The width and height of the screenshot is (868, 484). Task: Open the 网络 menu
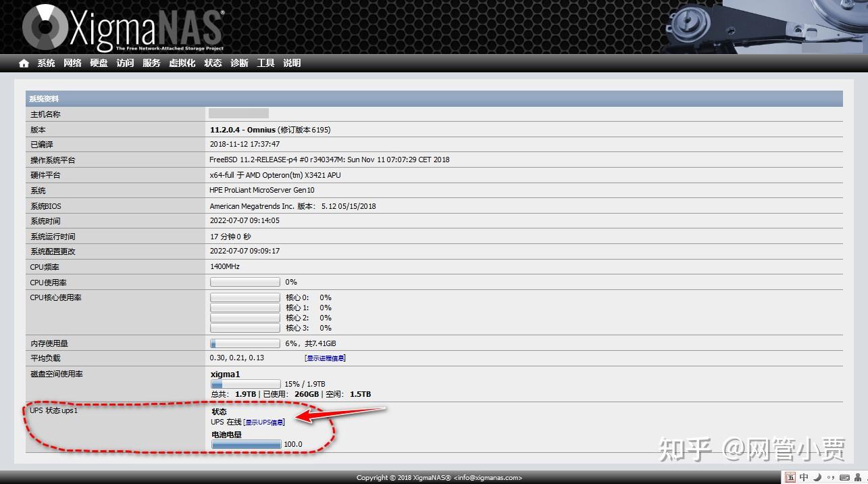[x=72, y=63]
